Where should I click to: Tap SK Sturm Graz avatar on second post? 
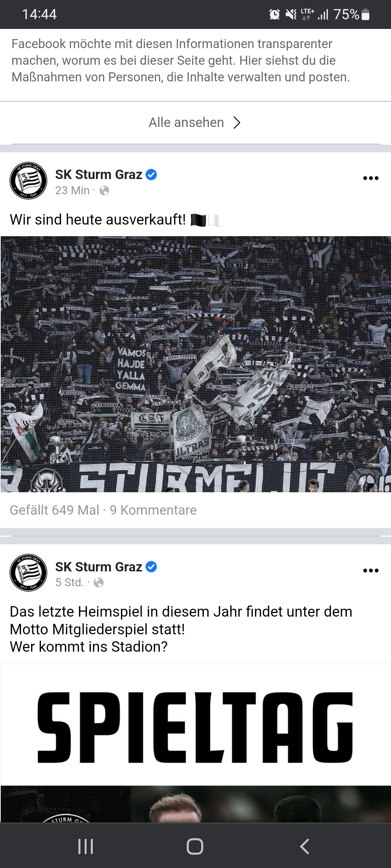(x=28, y=573)
